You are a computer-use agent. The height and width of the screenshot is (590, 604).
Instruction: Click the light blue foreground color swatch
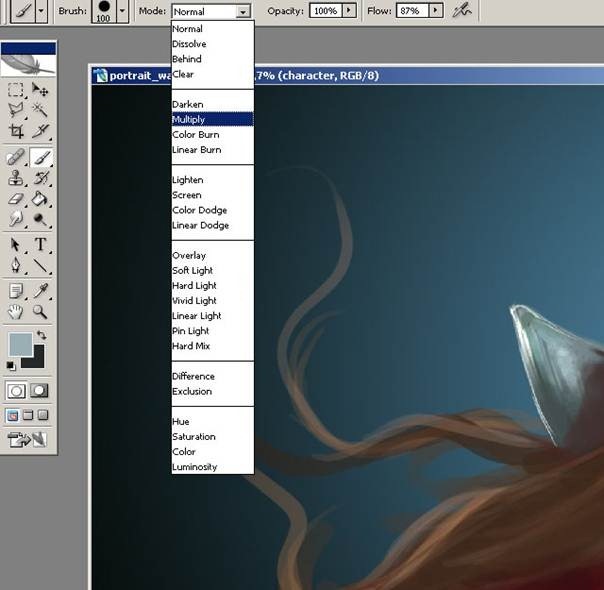pyautogui.click(x=20, y=344)
